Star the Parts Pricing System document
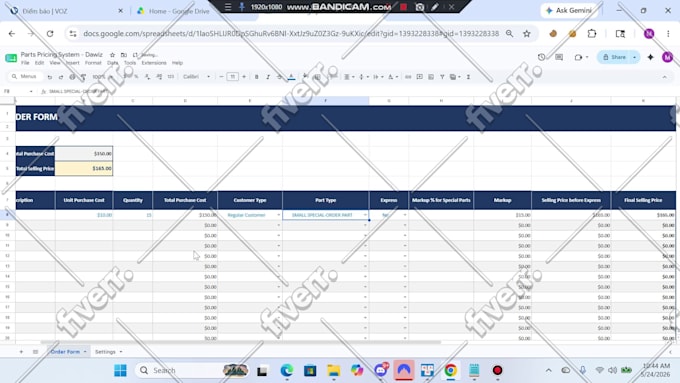 pos(112,55)
